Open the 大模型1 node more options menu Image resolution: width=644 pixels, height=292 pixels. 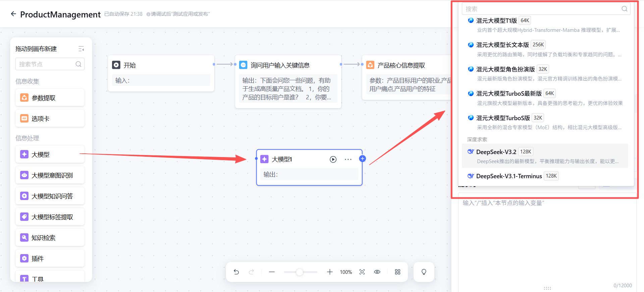pos(348,159)
